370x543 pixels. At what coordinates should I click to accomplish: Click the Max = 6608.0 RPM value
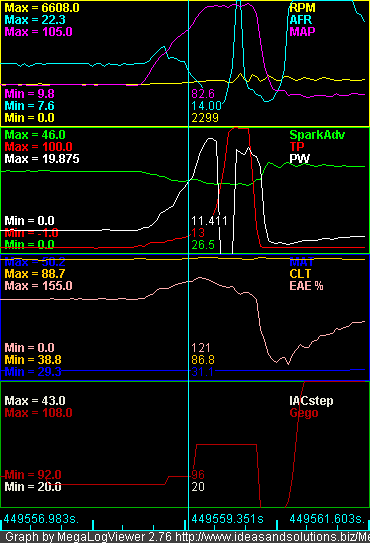click(x=42, y=8)
